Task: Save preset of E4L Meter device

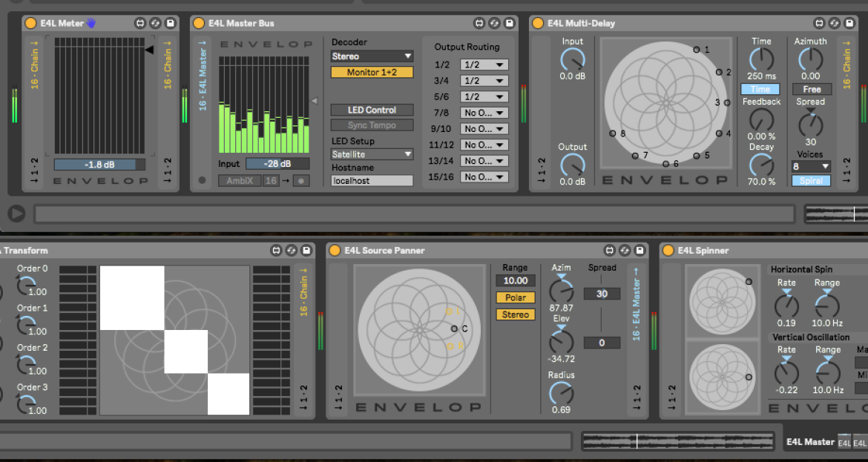Action: click(170, 23)
